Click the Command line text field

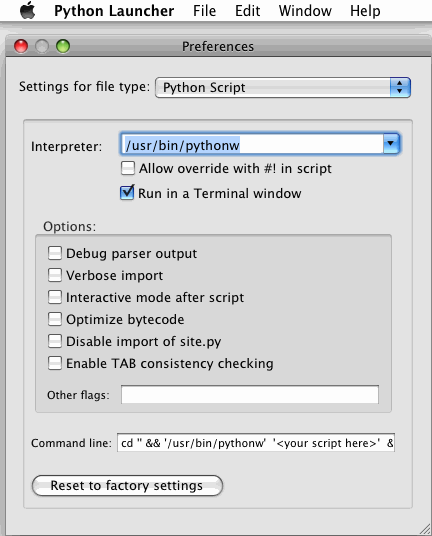point(256,443)
